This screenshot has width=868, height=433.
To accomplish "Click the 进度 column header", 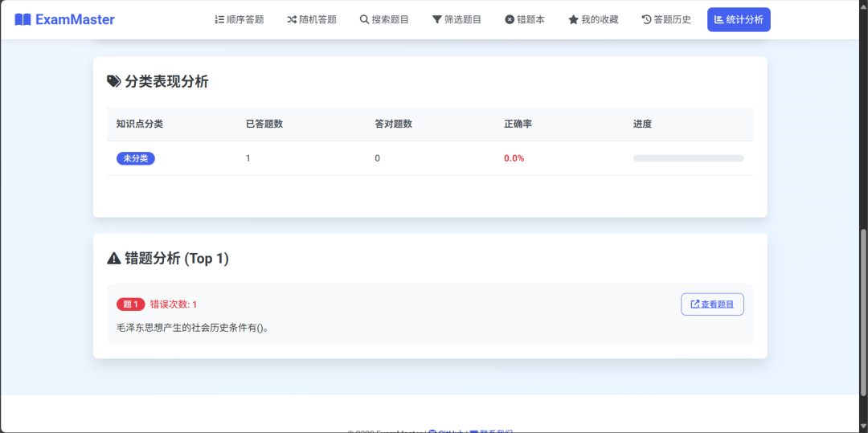I will click(643, 124).
